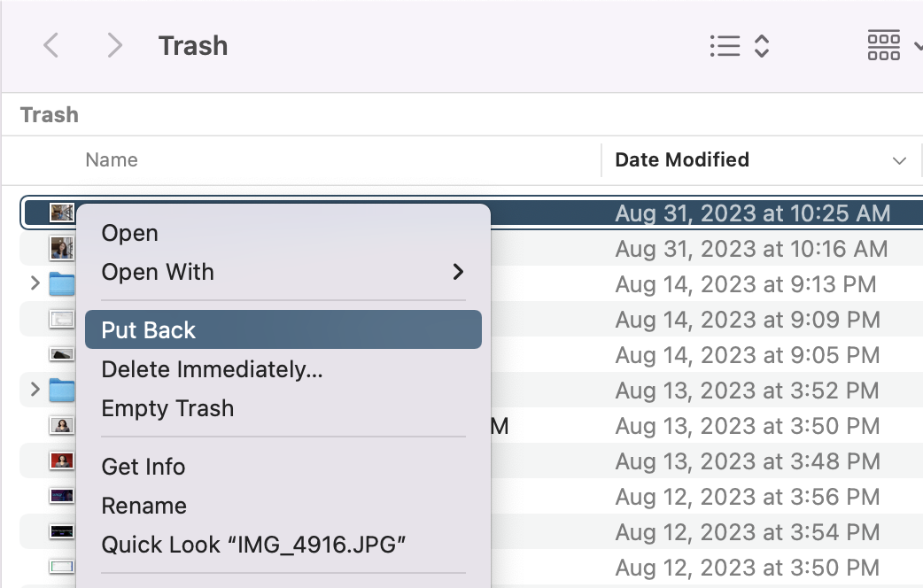Select the file thumbnail dated 10:16 AM
The height and width of the screenshot is (588, 923).
click(x=61, y=248)
